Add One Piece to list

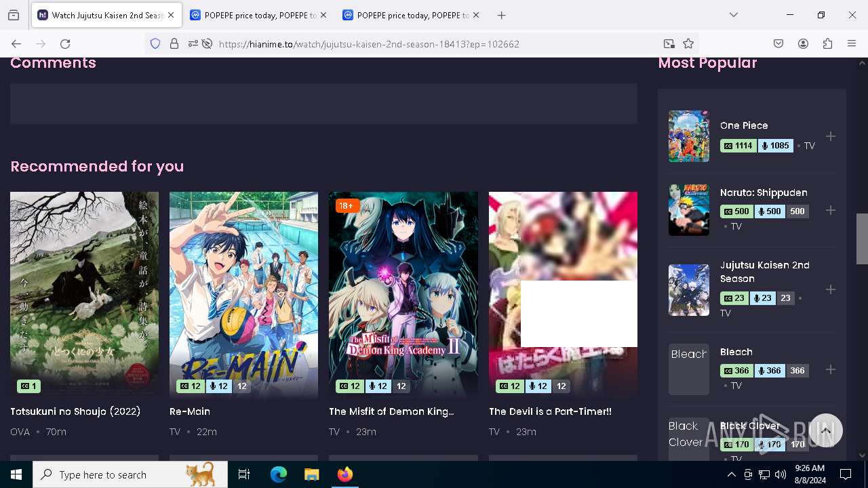(x=830, y=136)
